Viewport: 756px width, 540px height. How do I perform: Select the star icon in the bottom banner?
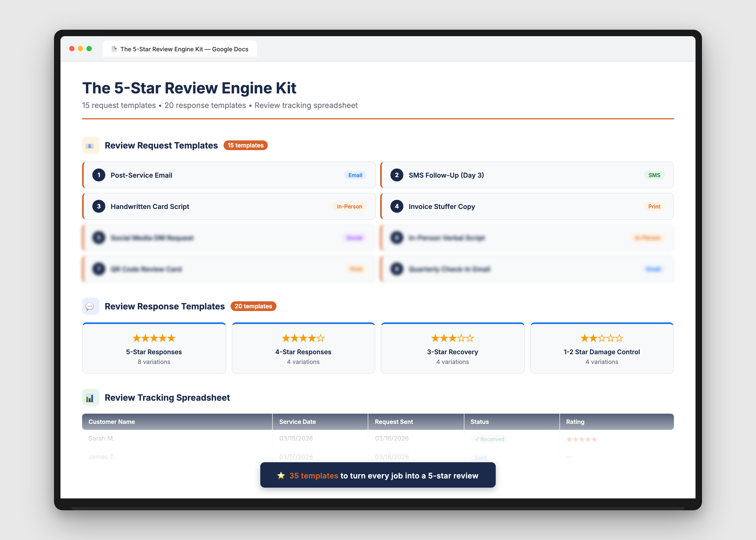point(281,475)
